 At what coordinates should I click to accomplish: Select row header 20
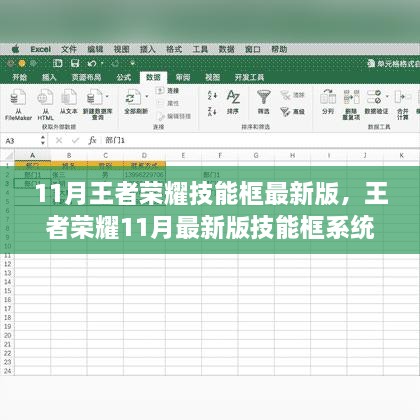7,335
